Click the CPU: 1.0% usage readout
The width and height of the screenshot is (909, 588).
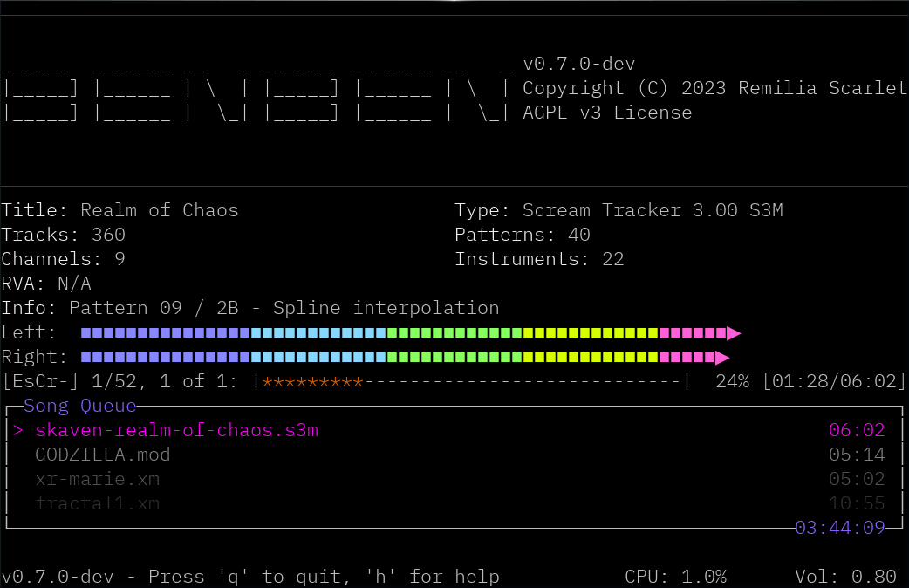[x=675, y=577]
